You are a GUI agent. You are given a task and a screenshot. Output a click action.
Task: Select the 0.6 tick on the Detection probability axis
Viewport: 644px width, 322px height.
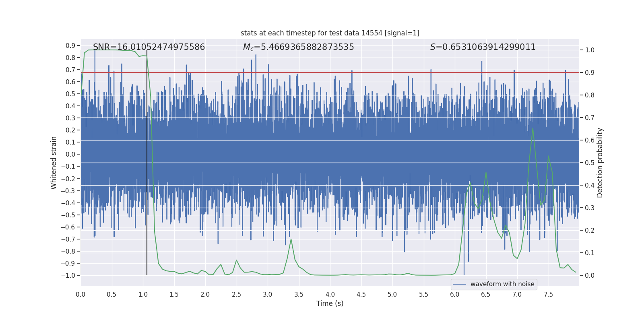pos(590,140)
